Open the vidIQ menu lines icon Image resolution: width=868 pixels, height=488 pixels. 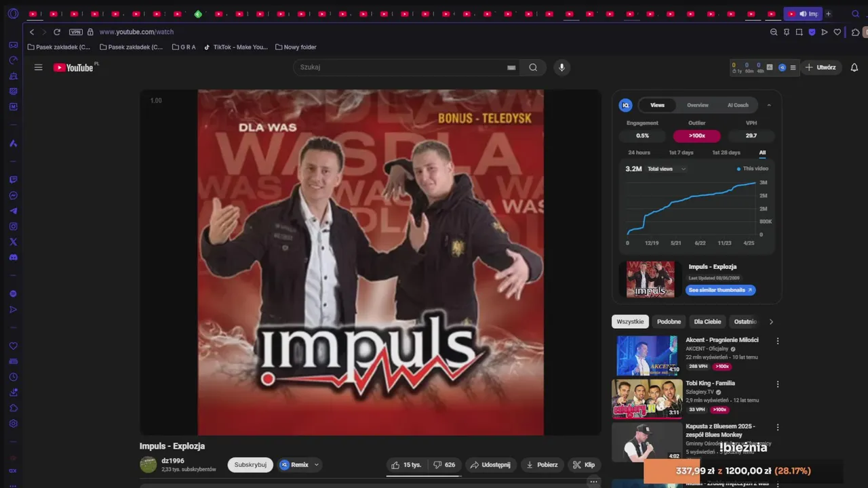coord(793,67)
